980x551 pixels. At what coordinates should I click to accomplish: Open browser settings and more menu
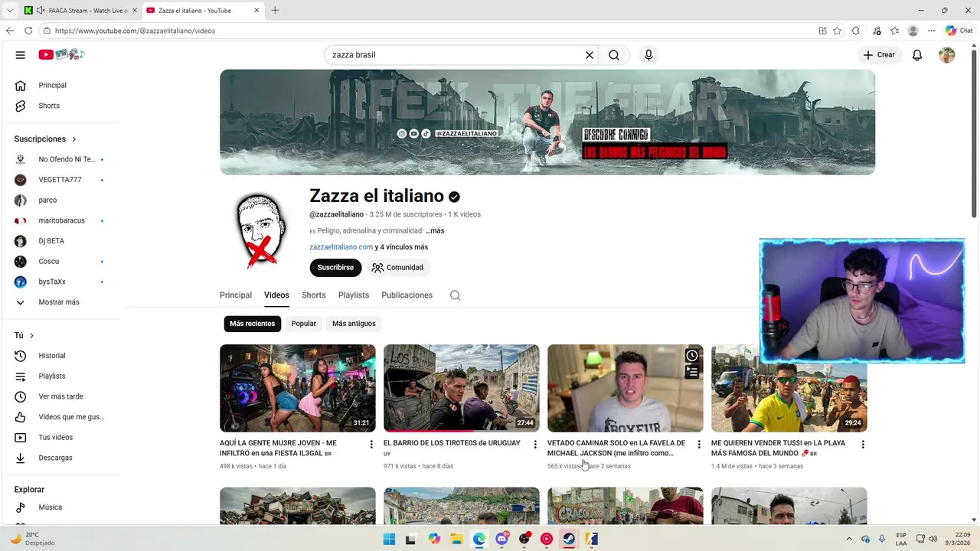931,31
